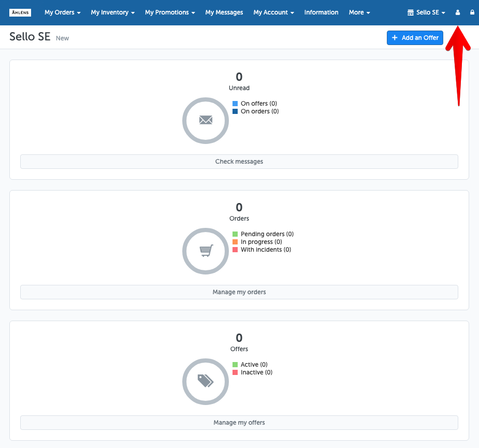The width and height of the screenshot is (479, 448).
Task: Click the shopping cart orders circle icon
Action: pyautogui.click(x=206, y=251)
